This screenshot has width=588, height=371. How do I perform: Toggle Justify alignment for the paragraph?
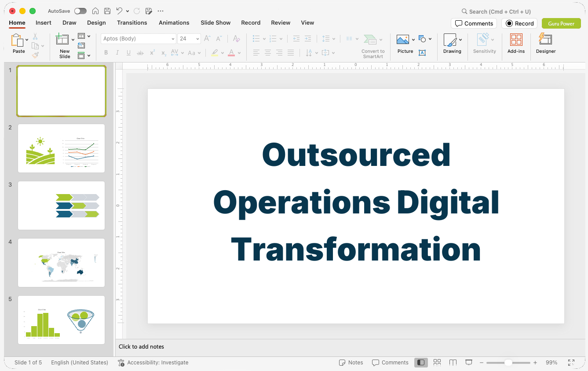click(291, 53)
